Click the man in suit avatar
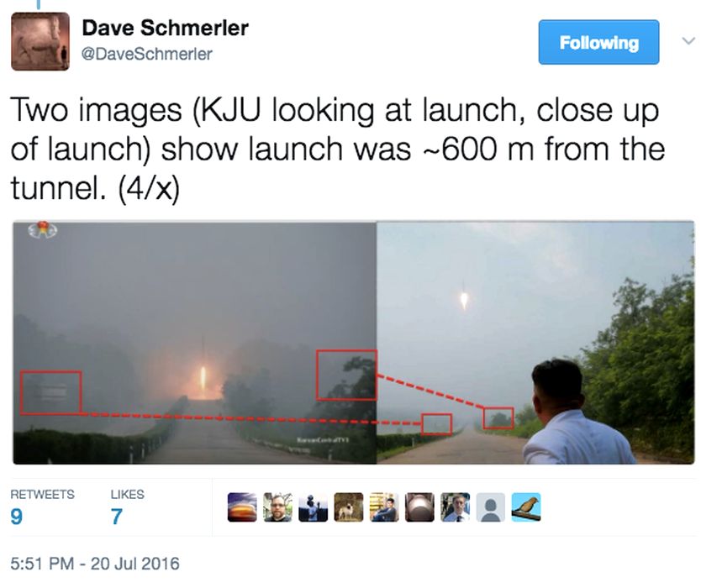Viewport: 722px width, 588px height. [x=455, y=507]
